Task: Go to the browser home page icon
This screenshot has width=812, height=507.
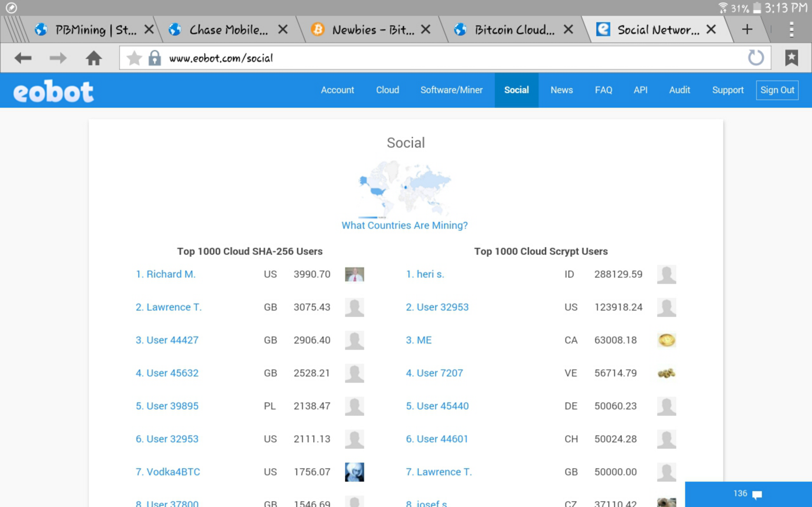Action: 94,58
